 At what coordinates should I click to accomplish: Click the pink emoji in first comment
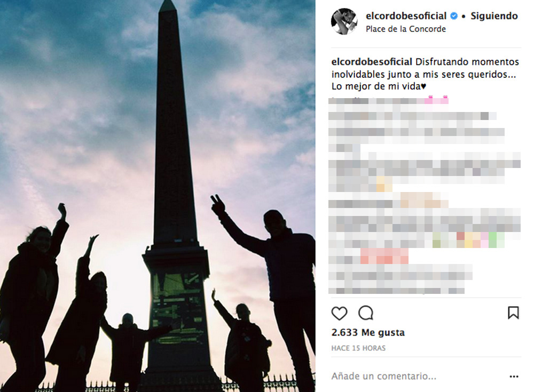click(436, 100)
